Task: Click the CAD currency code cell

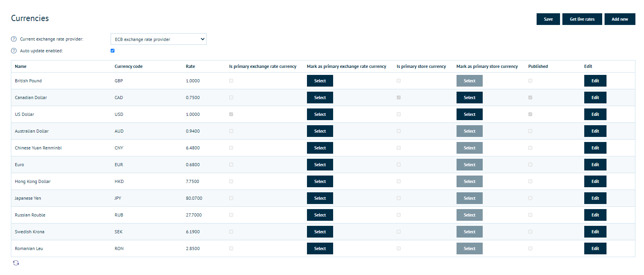Action: (x=119, y=98)
